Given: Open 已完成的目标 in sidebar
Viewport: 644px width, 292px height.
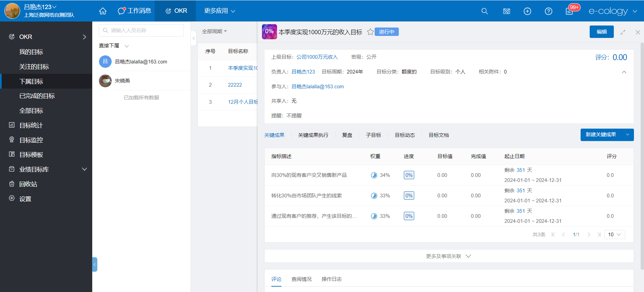Looking at the screenshot, I should pos(37,96).
